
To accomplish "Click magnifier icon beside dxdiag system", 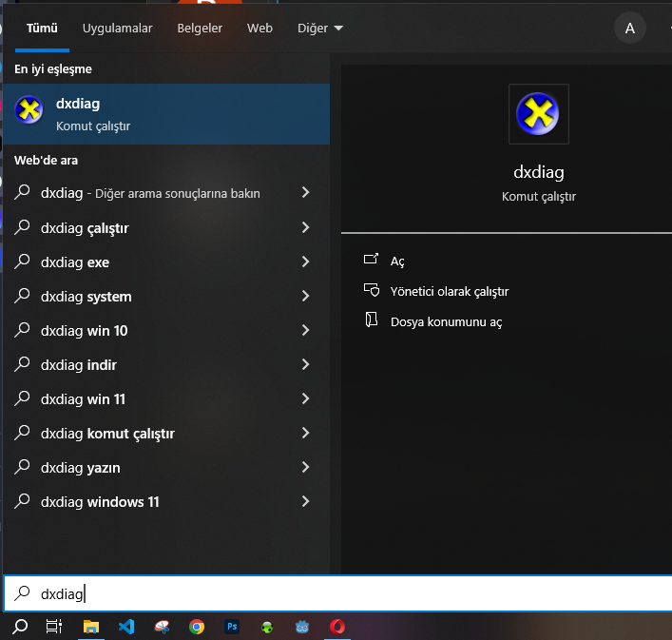I will (22, 296).
